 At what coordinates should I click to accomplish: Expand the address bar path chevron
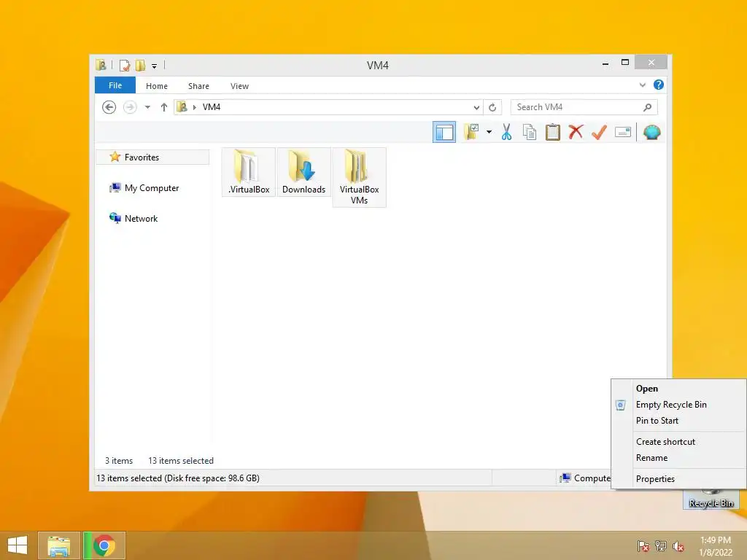[x=194, y=107]
